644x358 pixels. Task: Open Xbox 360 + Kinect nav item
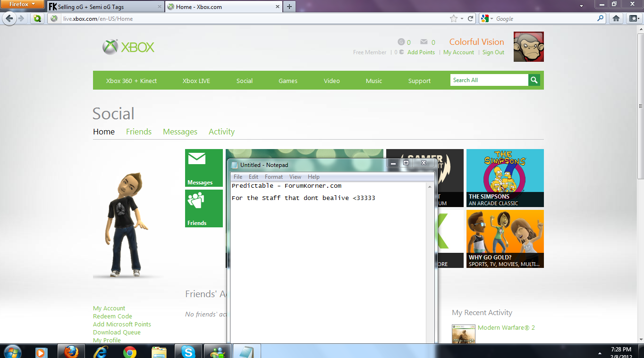(x=131, y=81)
